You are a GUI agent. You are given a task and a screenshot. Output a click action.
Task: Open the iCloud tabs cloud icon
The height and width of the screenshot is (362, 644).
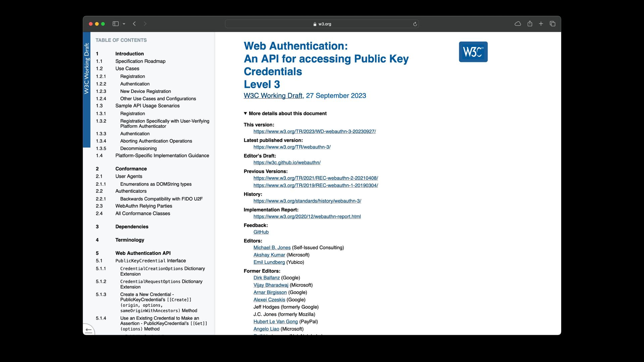pos(518,24)
